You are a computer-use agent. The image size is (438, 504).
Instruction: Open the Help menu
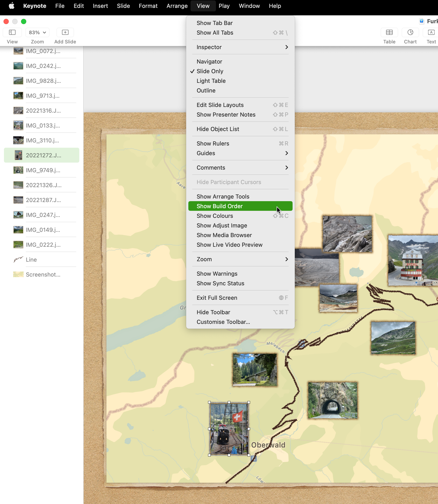pyautogui.click(x=275, y=6)
